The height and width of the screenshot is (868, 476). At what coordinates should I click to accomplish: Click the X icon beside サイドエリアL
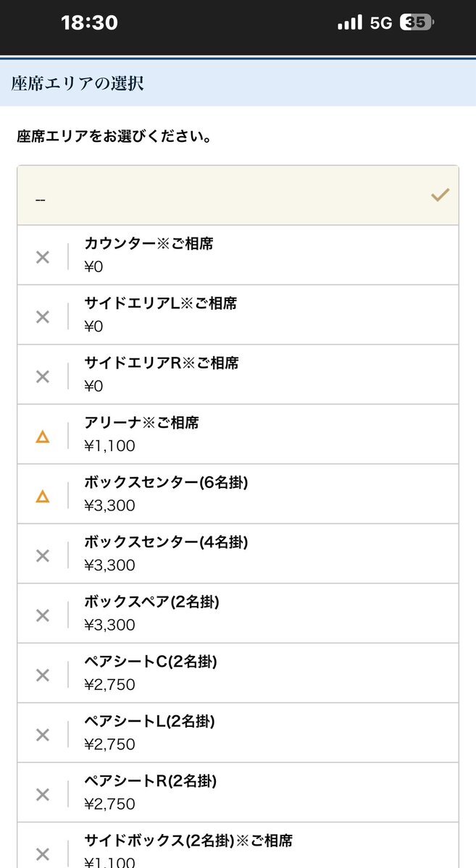coord(43,316)
